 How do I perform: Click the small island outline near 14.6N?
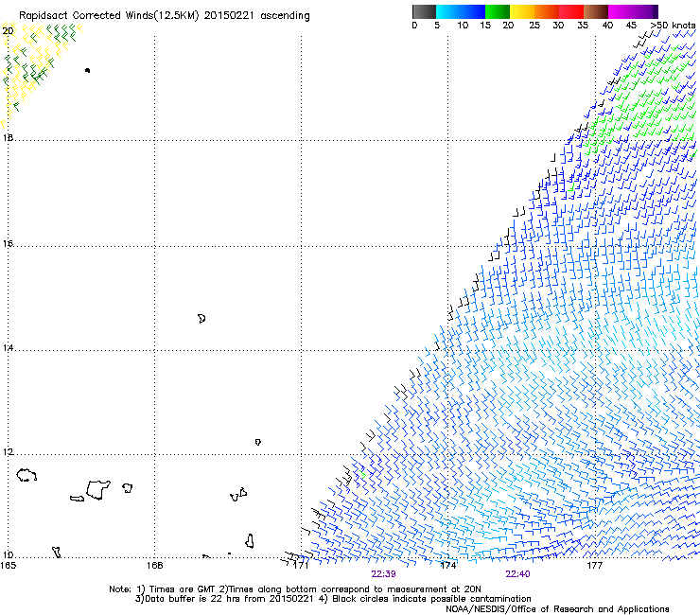pos(201,319)
